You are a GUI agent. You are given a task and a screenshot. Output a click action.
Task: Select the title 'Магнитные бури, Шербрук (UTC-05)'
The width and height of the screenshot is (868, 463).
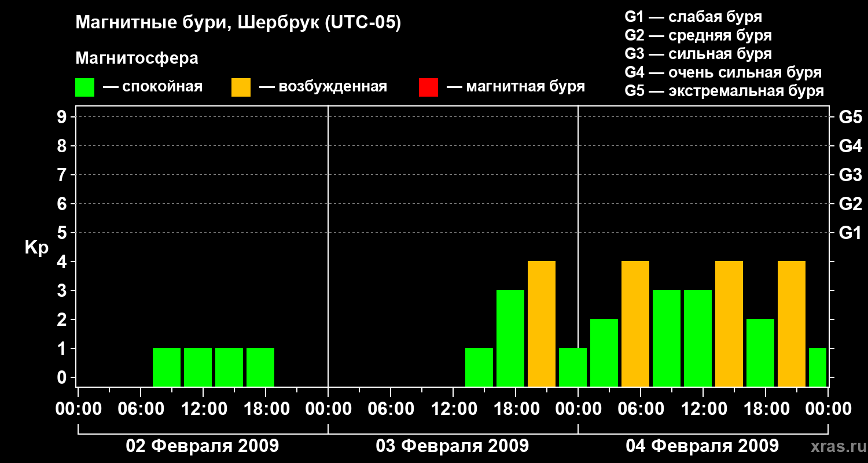tap(238, 23)
